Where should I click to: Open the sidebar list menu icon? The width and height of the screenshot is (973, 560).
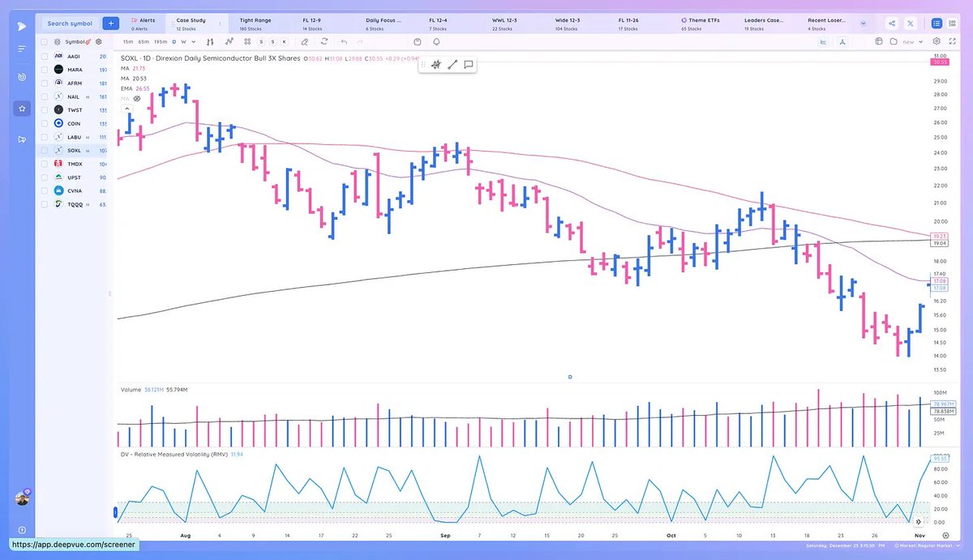point(21,49)
